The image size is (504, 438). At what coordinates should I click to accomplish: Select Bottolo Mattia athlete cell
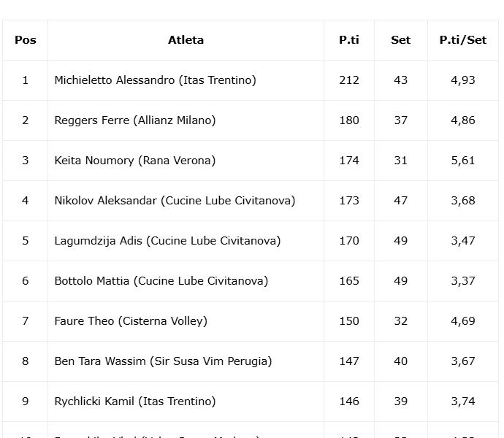coord(186,281)
